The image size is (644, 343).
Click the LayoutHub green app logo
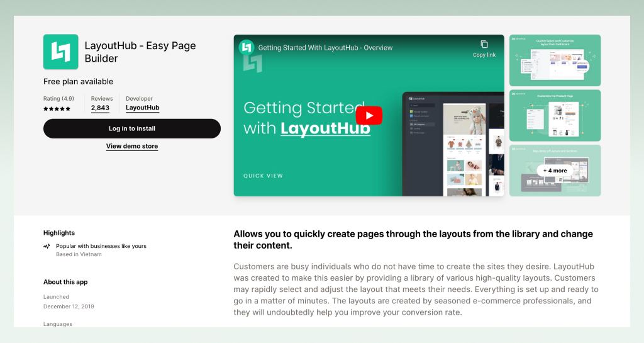click(x=61, y=52)
